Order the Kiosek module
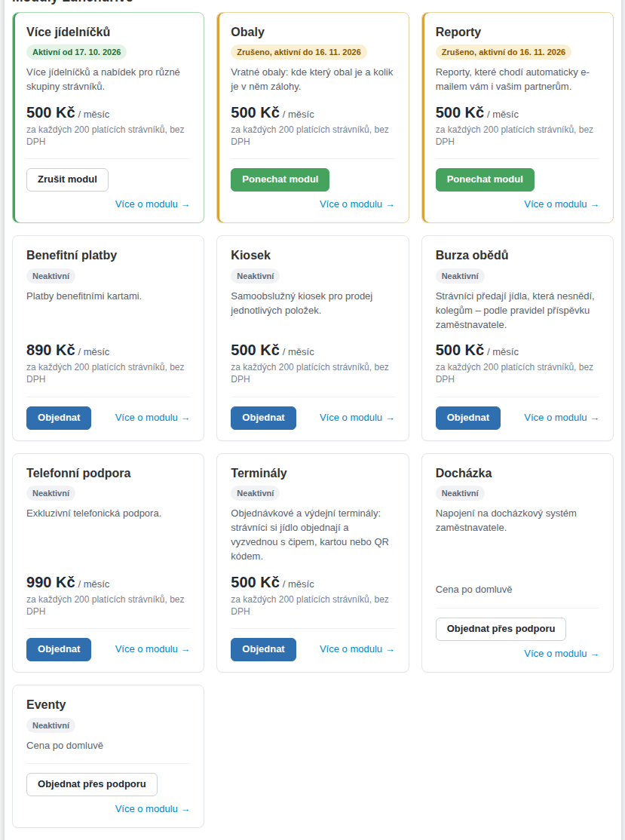The image size is (625, 840). coord(264,418)
